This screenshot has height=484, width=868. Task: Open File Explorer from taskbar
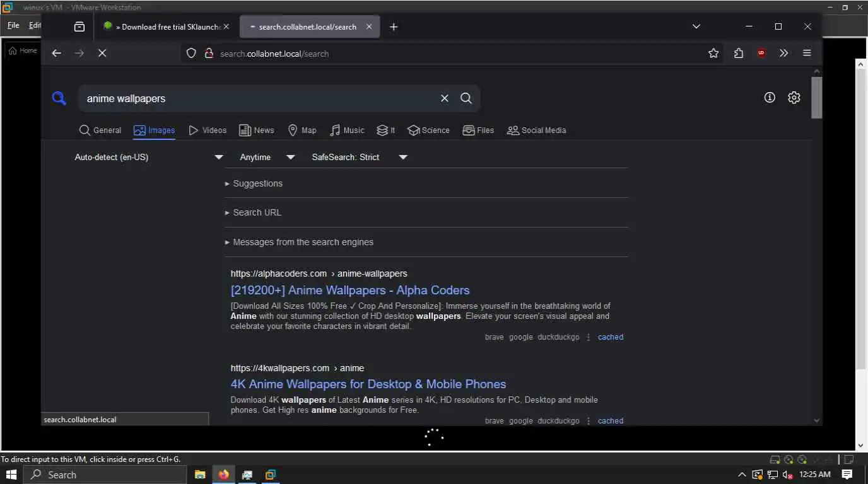200,475
